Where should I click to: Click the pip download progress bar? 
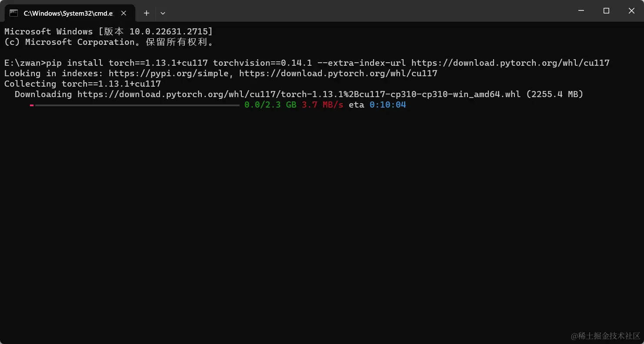(135, 105)
